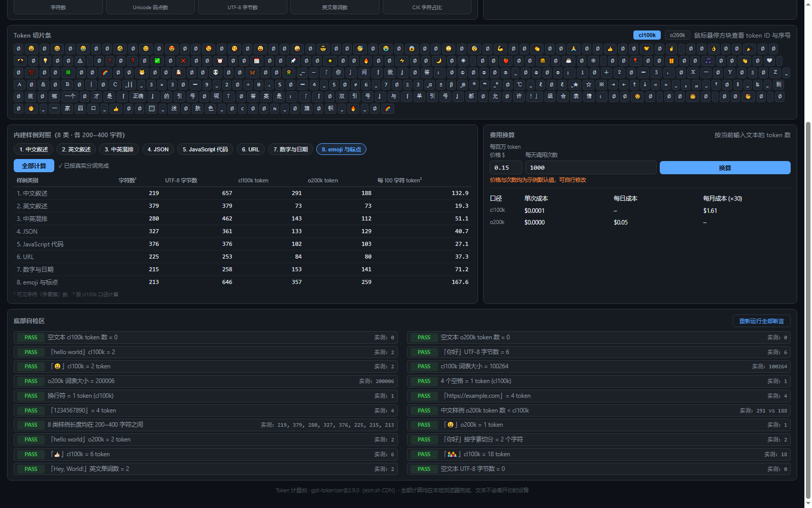Click the 换算 cost conversion button
This screenshot has width=812, height=508.
[x=725, y=168]
